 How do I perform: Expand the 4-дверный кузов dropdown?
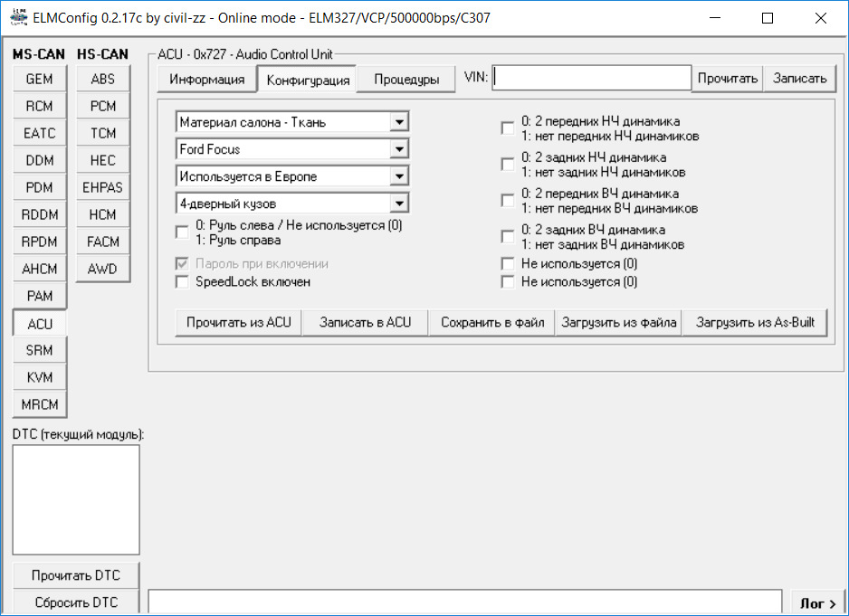[292, 203]
